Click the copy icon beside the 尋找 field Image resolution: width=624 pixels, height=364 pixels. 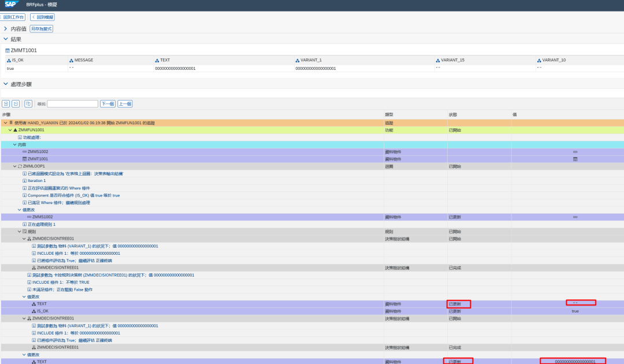point(28,104)
